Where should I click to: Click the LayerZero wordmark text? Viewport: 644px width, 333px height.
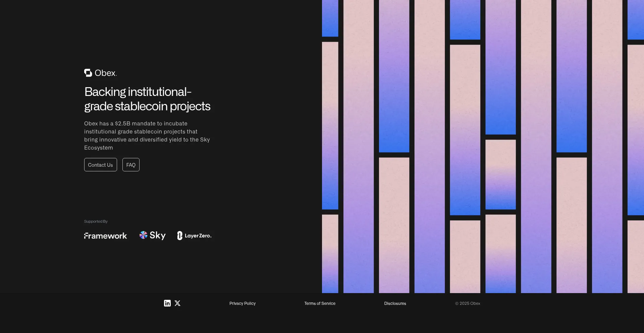tap(198, 236)
